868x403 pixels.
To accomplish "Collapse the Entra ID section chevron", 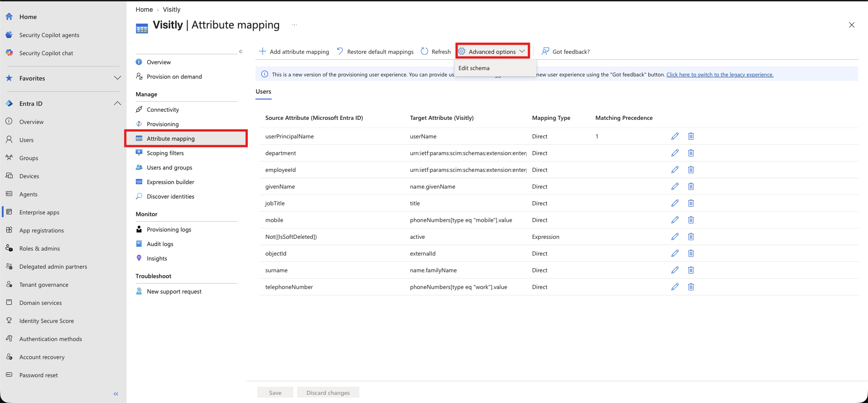I will pos(118,104).
